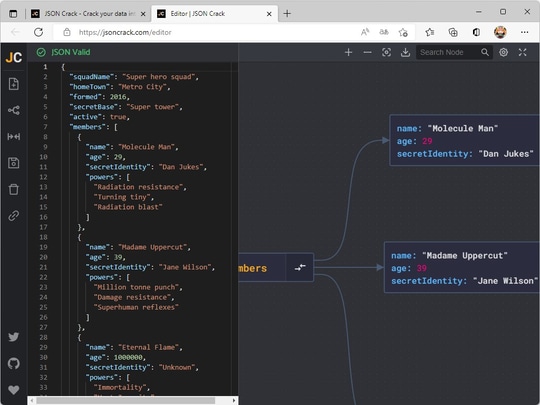Open the browser profile avatar
Screen dimensions: 540x405
[500, 32]
